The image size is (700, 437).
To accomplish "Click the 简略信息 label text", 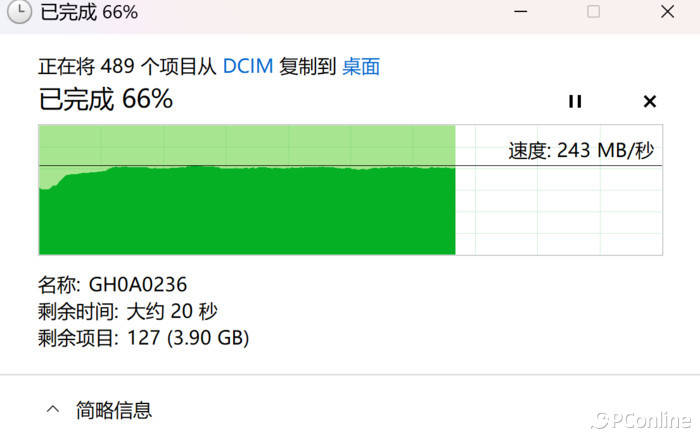I will 114,410.
